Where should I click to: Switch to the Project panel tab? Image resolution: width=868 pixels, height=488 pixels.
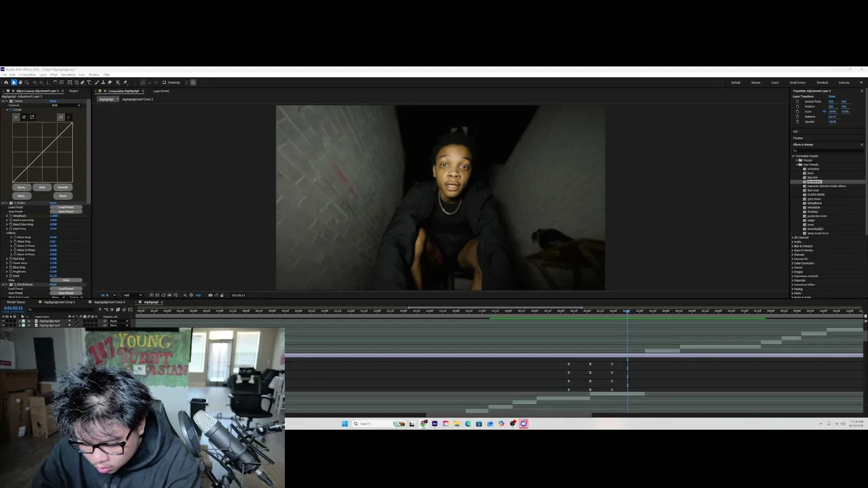click(x=74, y=91)
